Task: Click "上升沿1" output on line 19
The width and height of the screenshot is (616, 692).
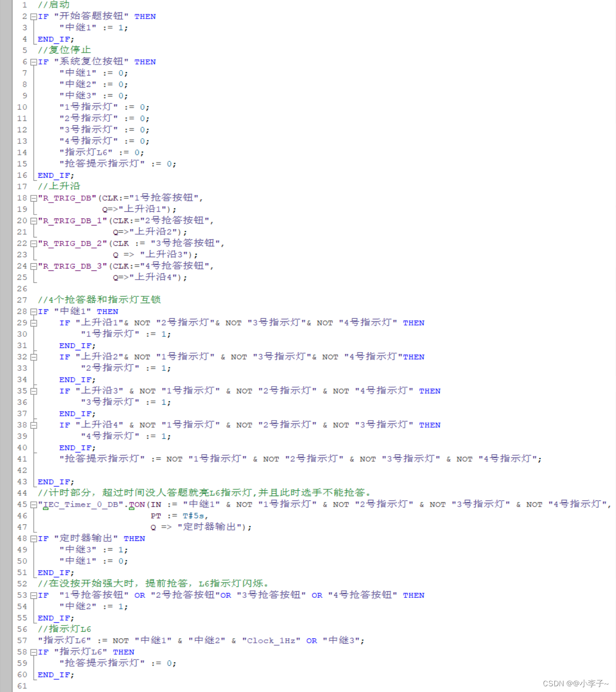Action: (145, 209)
